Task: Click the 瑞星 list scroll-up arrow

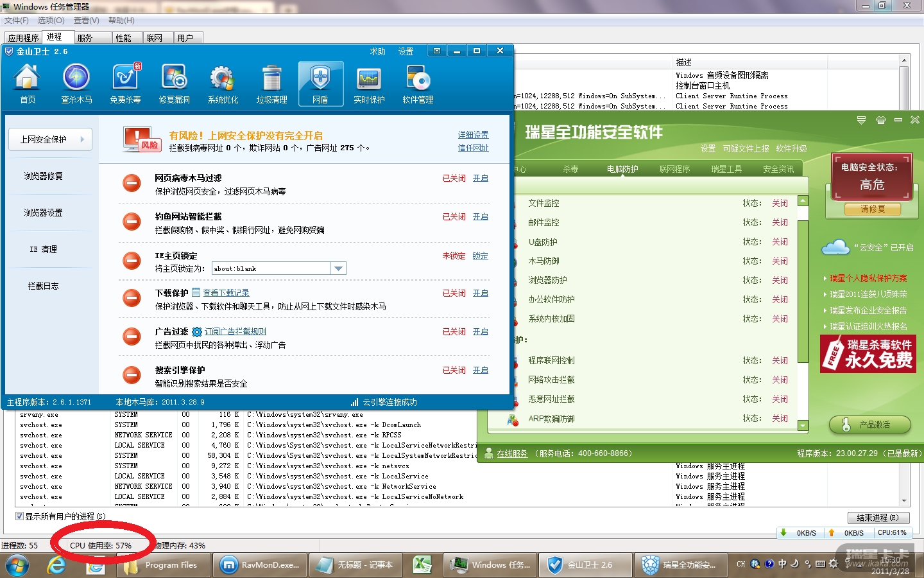Action: (x=803, y=201)
